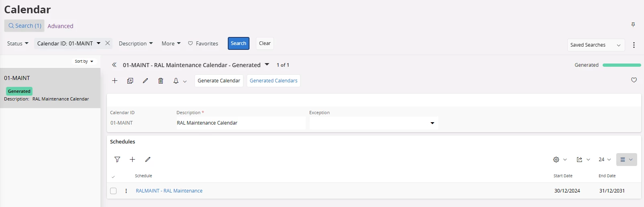Click the delete trash icon

point(161,81)
